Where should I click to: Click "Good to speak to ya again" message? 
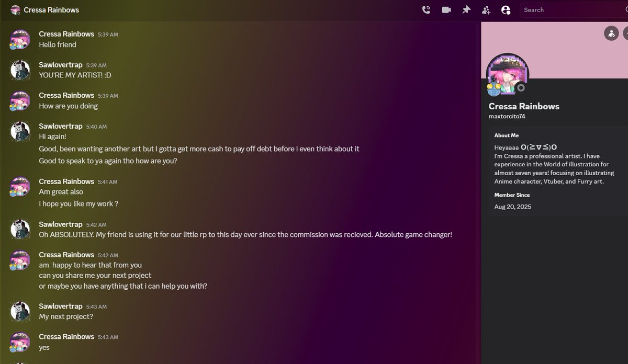tap(108, 161)
